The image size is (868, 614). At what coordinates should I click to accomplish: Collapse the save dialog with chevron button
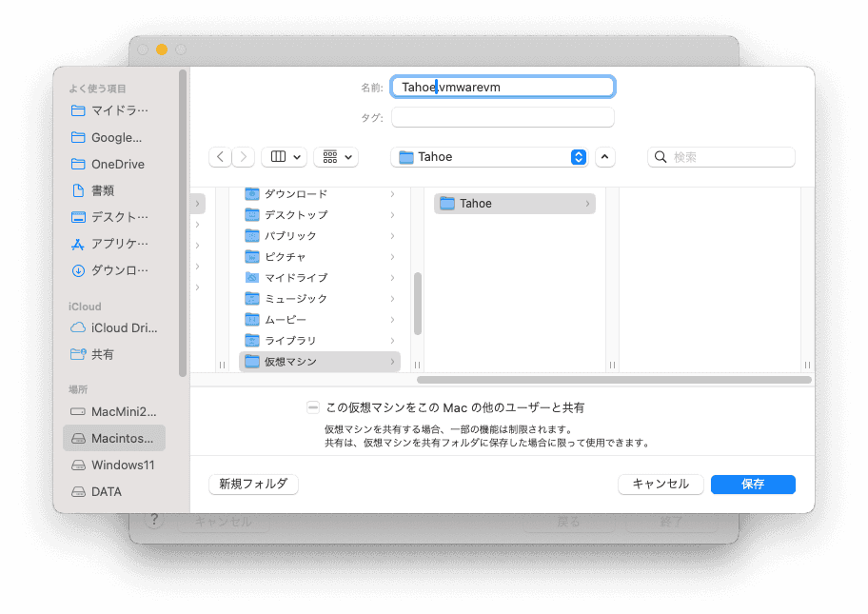pyautogui.click(x=605, y=157)
